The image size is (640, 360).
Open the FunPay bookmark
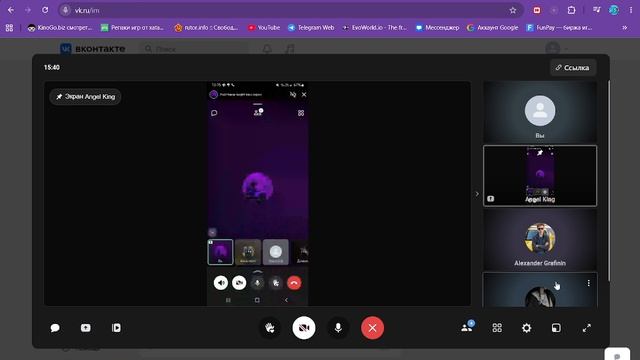tap(559, 28)
